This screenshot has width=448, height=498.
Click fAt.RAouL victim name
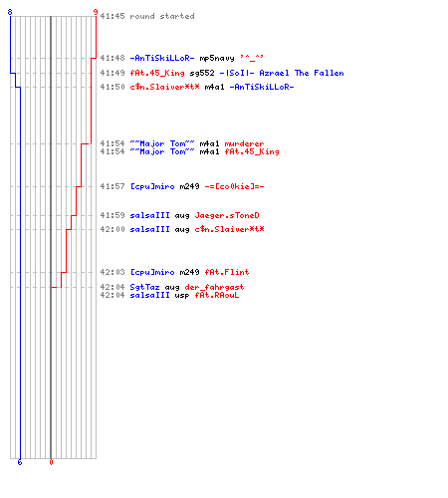tap(217, 295)
